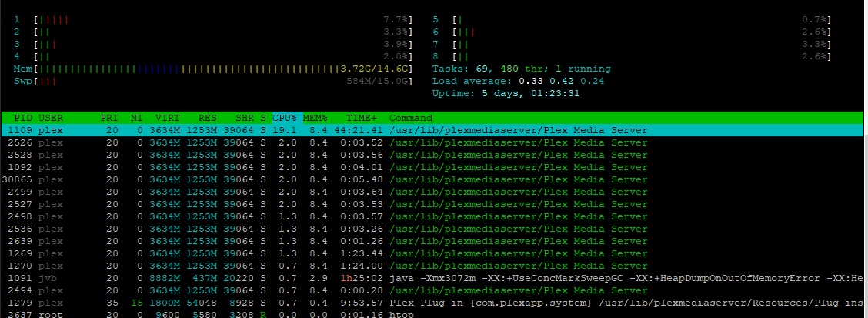Click the jvb user name

point(48,278)
